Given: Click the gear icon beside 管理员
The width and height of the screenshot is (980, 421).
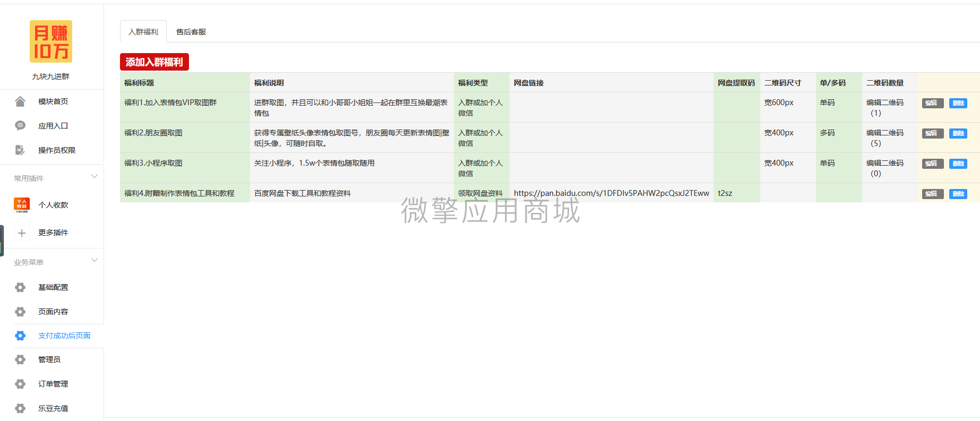Looking at the screenshot, I should click(20, 359).
